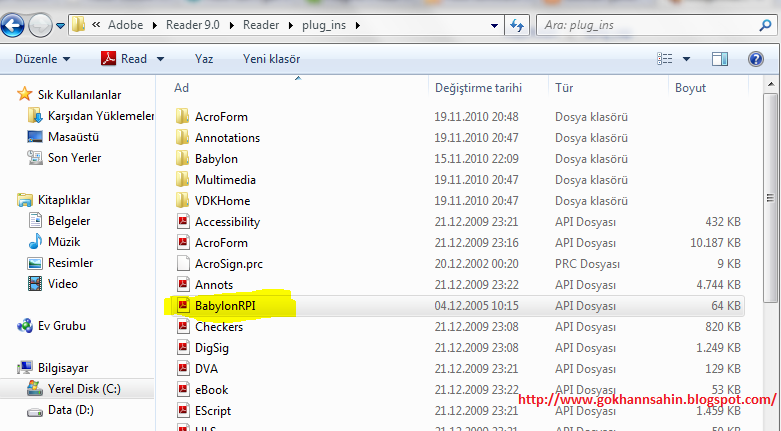Click the AcroSign.prc file name
This screenshot has height=431, width=781.
(x=229, y=264)
